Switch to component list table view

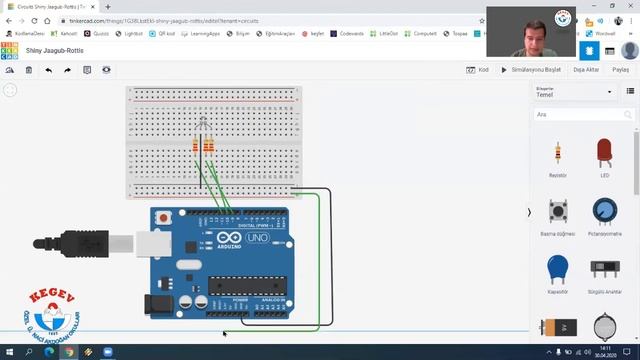click(609, 51)
